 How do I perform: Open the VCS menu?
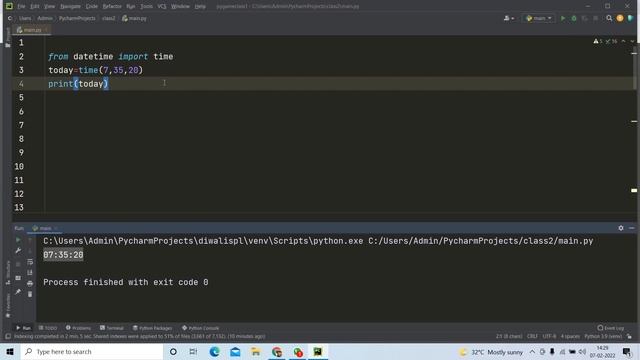click(162, 6)
